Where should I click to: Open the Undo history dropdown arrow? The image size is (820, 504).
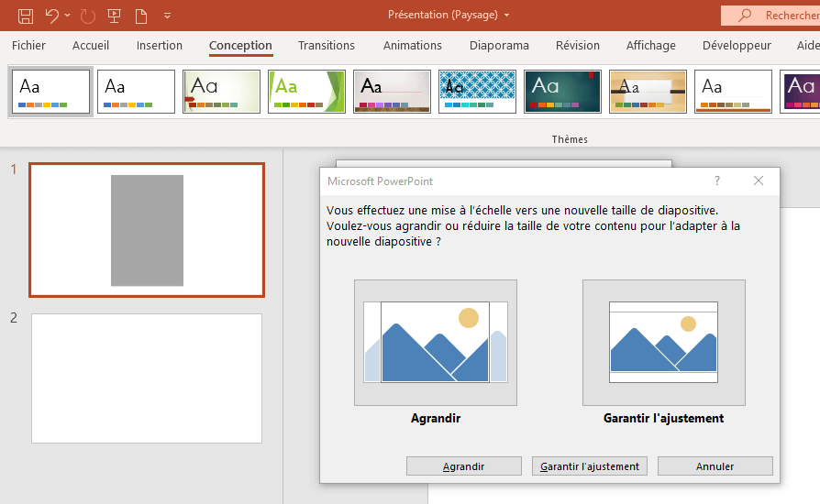pos(68,16)
